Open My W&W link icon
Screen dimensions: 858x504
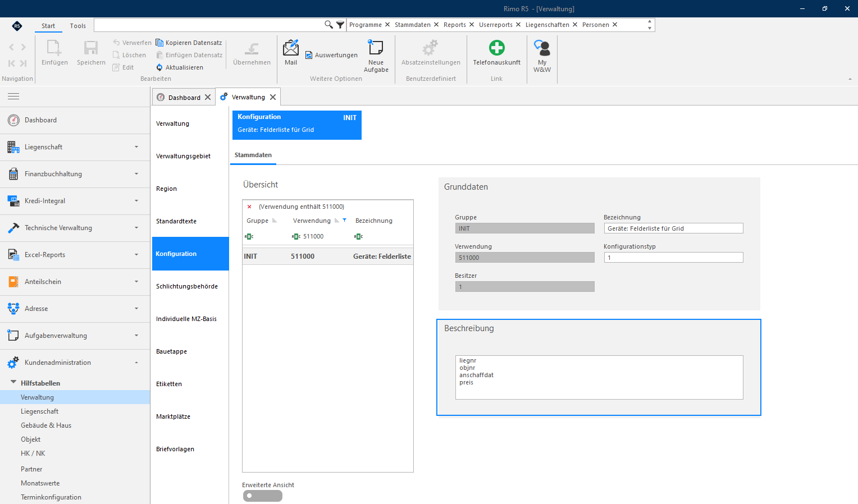(542, 48)
